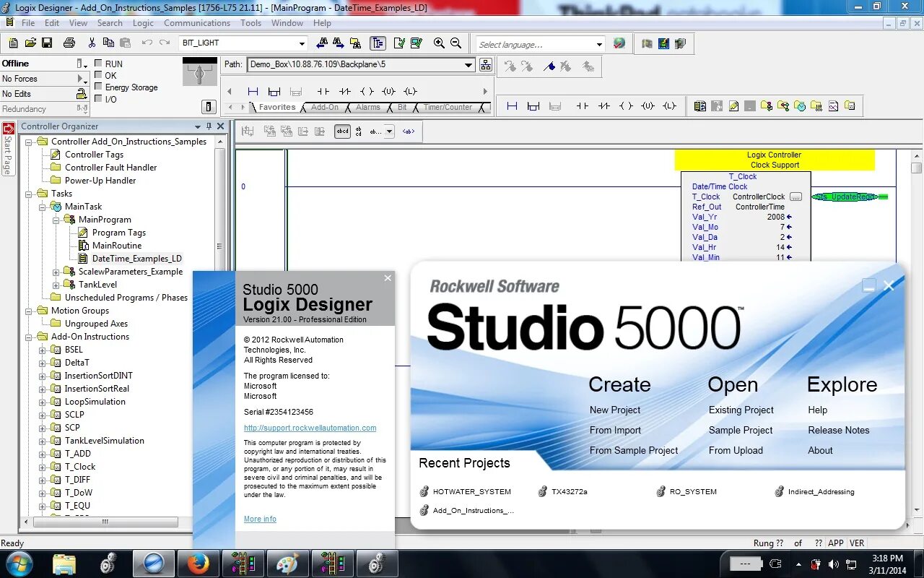
Task: Open the Tools menu
Action: [x=250, y=23]
